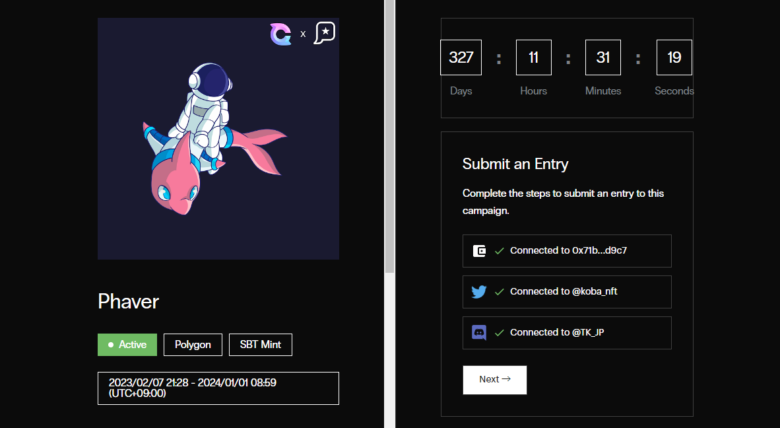Click the Discord icon
780x428 pixels.
pos(479,332)
